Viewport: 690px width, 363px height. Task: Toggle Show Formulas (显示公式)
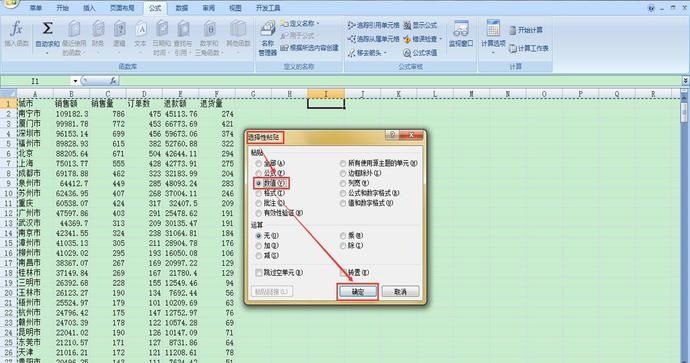pyautogui.click(x=420, y=25)
